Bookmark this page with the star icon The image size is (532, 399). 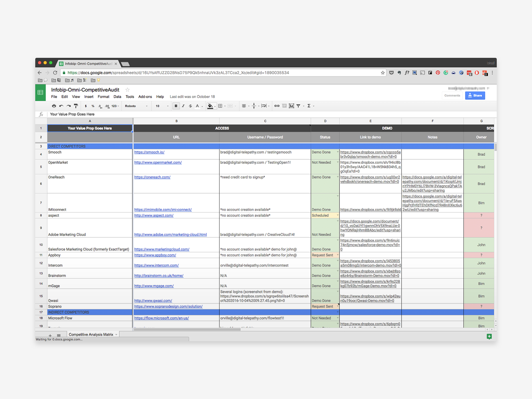click(x=383, y=72)
